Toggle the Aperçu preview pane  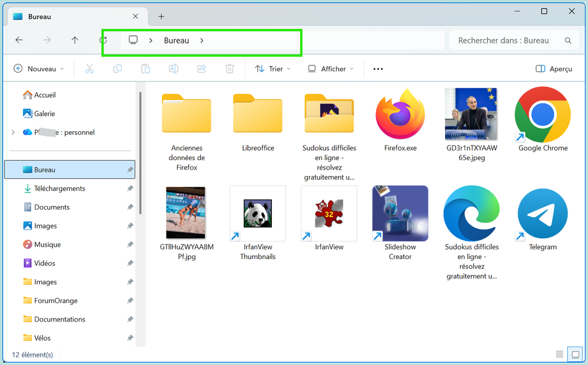point(554,69)
